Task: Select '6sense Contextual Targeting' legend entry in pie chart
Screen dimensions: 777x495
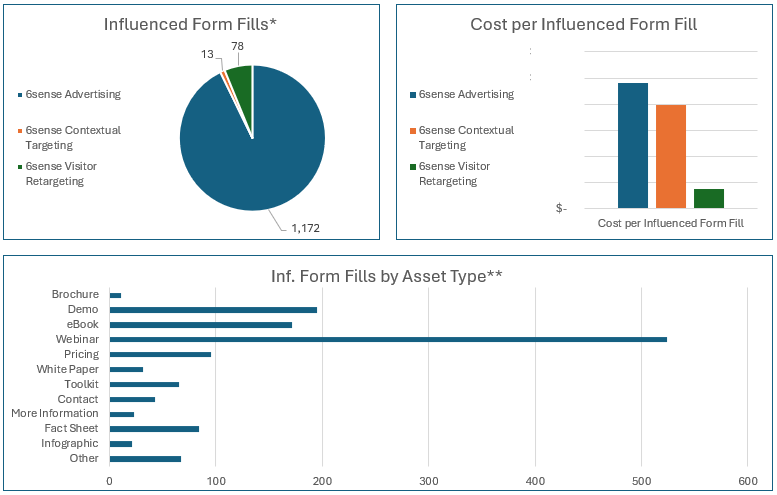Action: [73, 137]
